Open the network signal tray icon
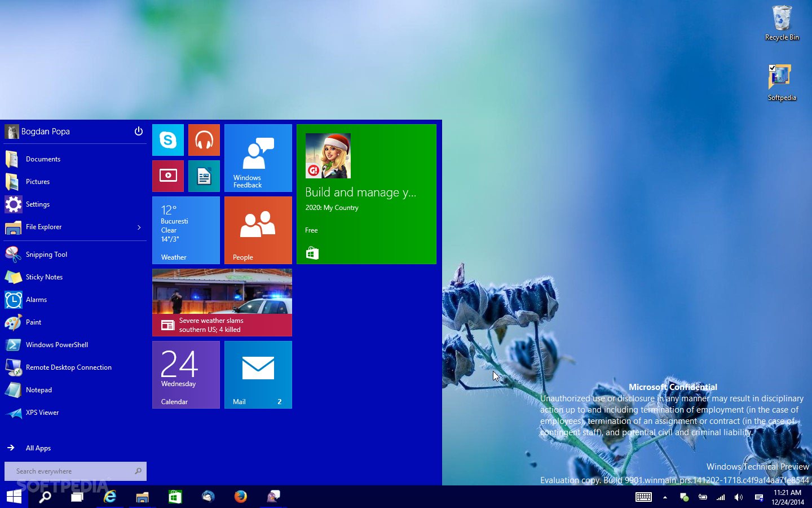Screen dimensions: 812x508 721,497
